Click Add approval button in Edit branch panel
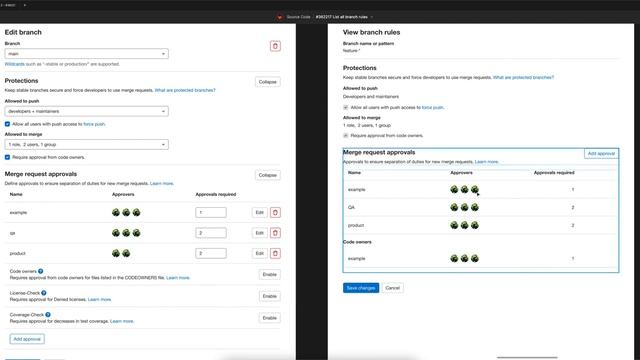This screenshot has width=640, height=360. point(27,339)
